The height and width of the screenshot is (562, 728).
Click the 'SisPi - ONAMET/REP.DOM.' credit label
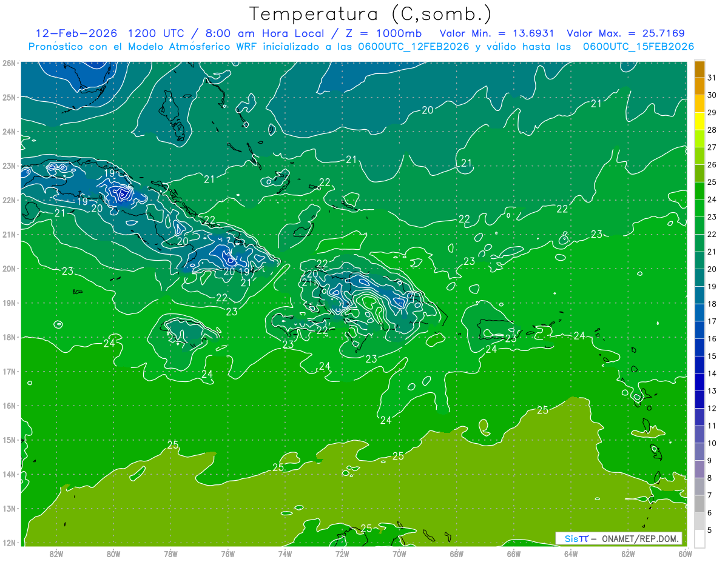tap(619, 538)
